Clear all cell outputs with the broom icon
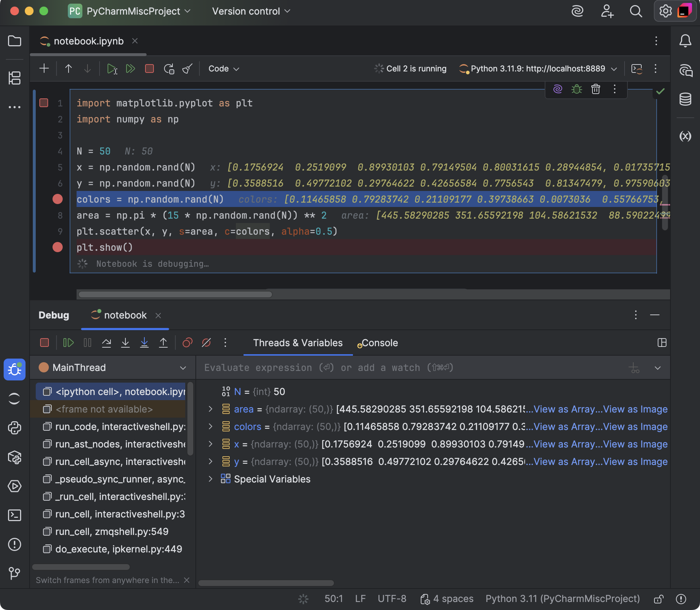 click(x=187, y=69)
